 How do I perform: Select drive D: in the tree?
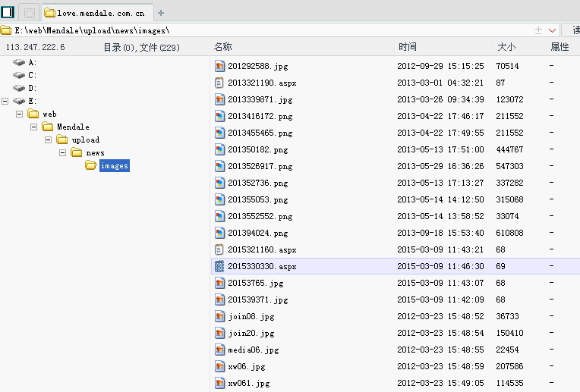(25, 88)
